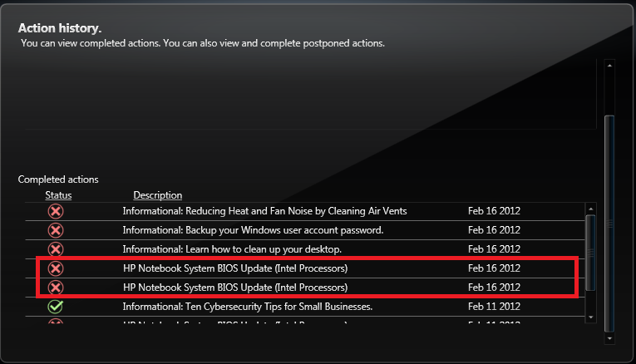The height and width of the screenshot is (364, 636).
Task: Click the Feb 11 2012 date of Cybersecurity entry
Action: (x=494, y=307)
